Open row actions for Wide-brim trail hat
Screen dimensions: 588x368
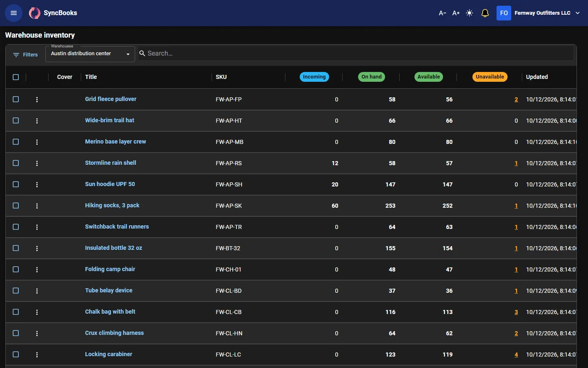coord(37,121)
